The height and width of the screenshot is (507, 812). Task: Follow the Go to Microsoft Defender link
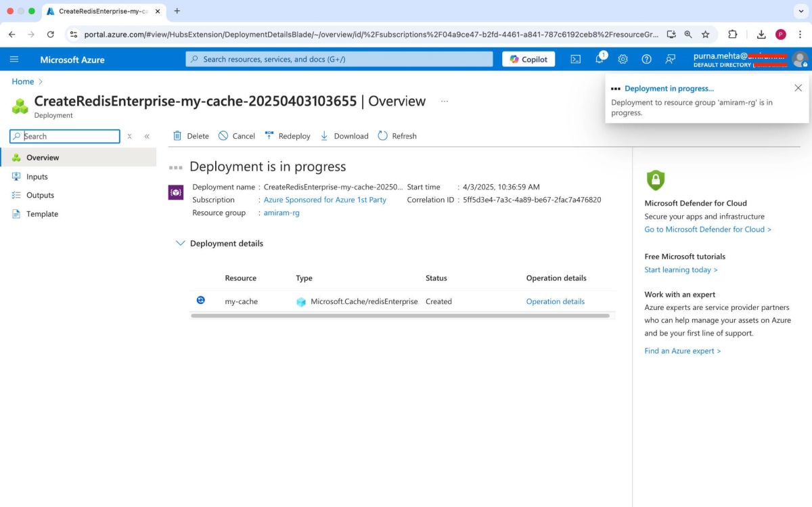pyautogui.click(x=707, y=229)
